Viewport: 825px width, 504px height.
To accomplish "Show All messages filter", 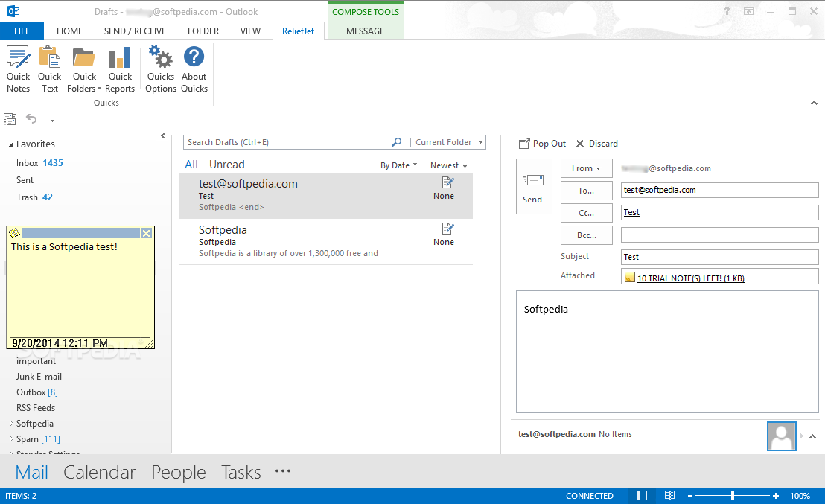I will click(x=191, y=164).
